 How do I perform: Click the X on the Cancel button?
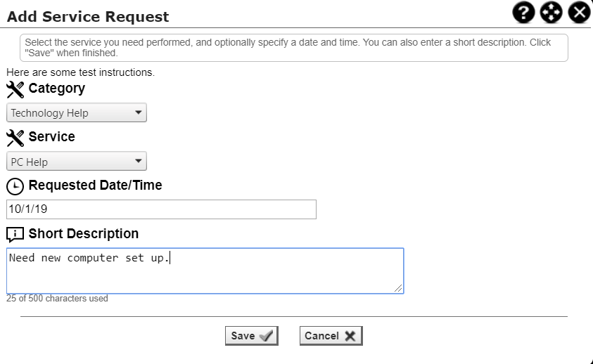click(x=350, y=336)
